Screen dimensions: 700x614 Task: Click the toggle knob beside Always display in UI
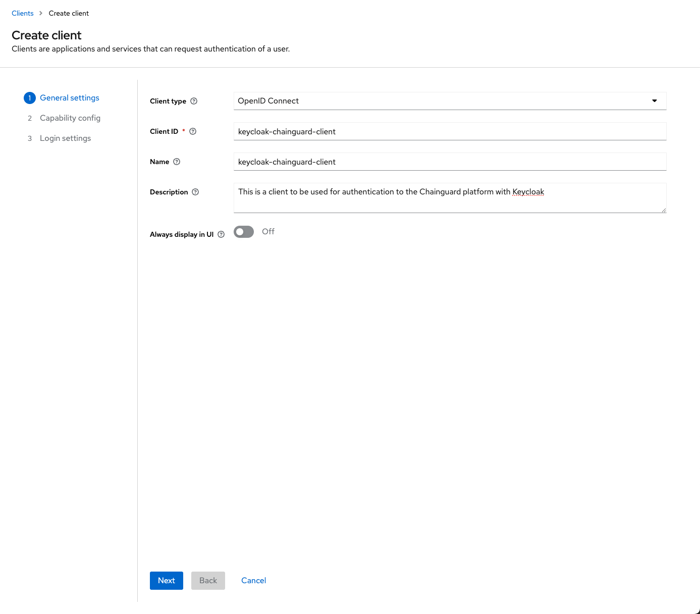(x=240, y=232)
